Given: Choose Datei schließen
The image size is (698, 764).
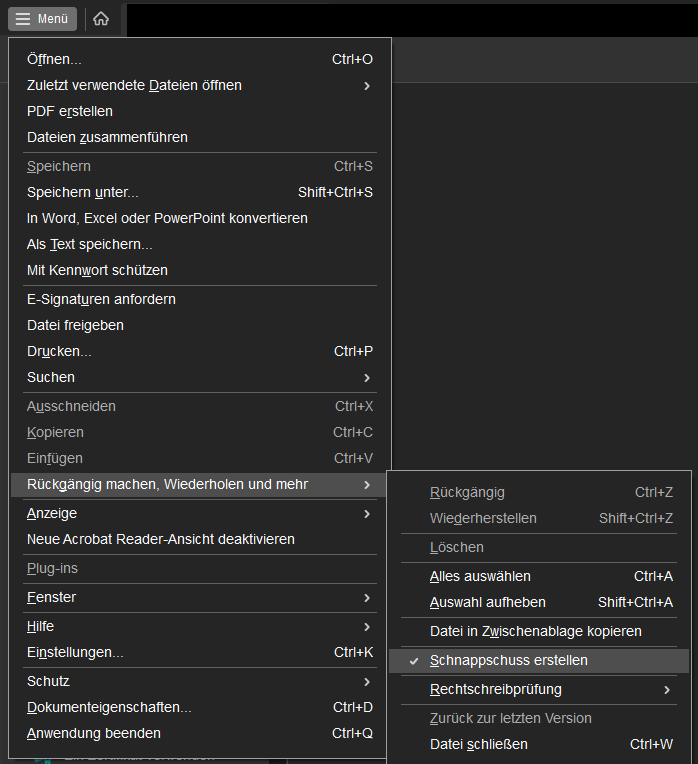Looking at the screenshot, I should coord(539,745).
